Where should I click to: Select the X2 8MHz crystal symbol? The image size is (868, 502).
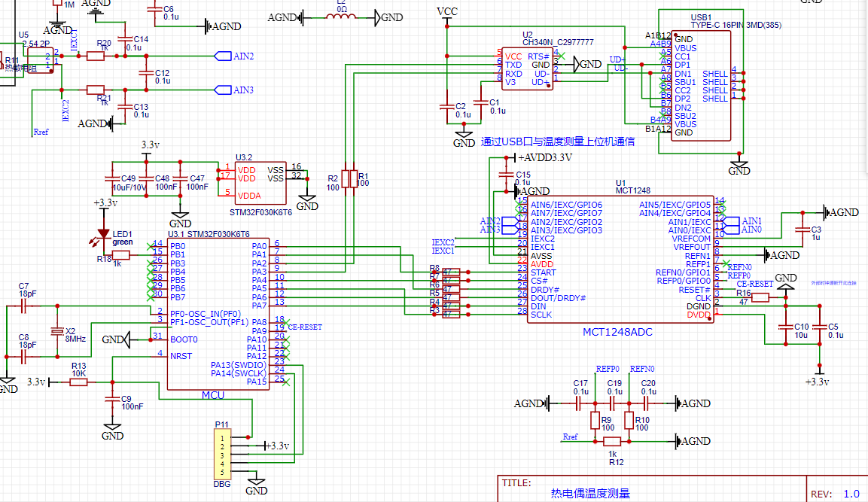57,331
